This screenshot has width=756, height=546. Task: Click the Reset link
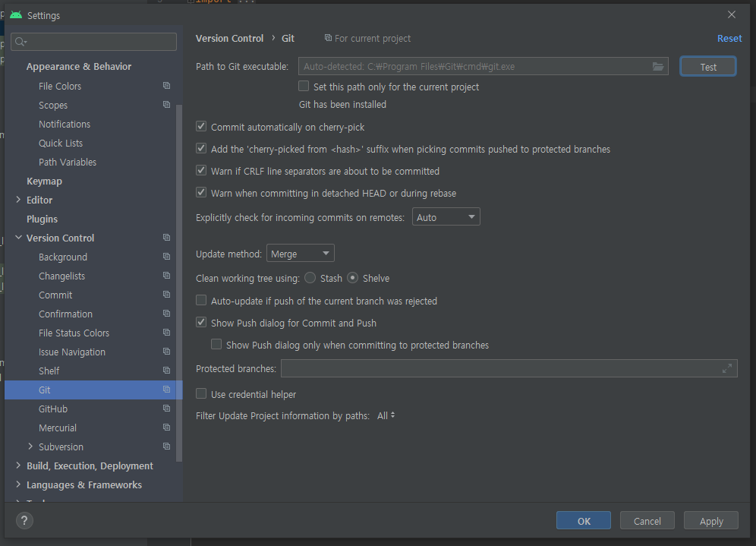tap(729, 38)
